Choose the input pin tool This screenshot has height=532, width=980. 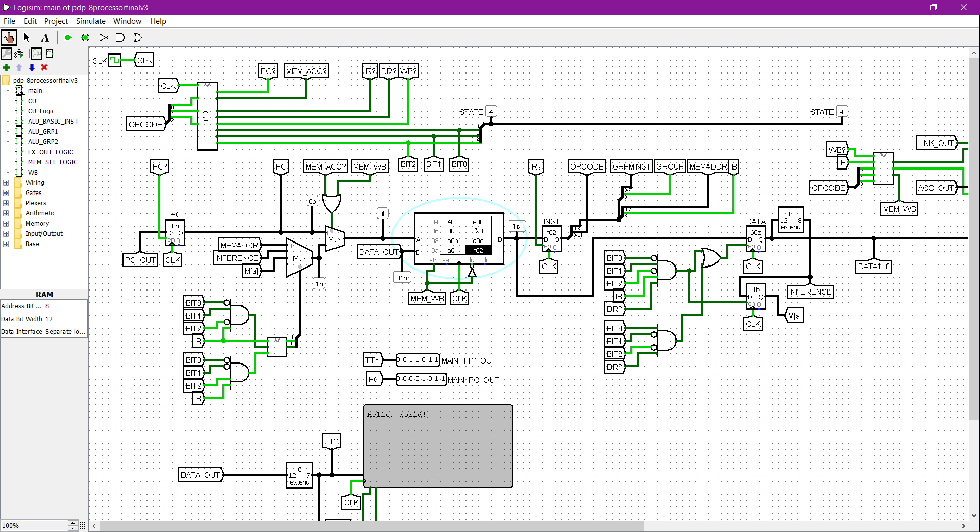tap(67, 37)
